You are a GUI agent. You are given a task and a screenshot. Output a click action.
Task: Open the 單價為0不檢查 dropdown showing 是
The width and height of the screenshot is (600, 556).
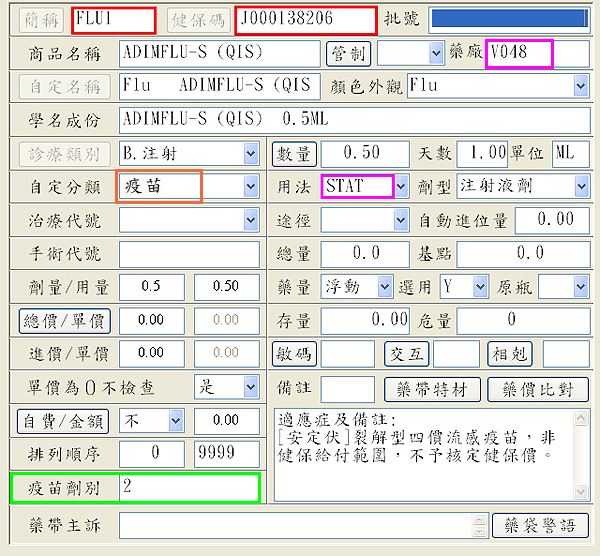(250, 386)
